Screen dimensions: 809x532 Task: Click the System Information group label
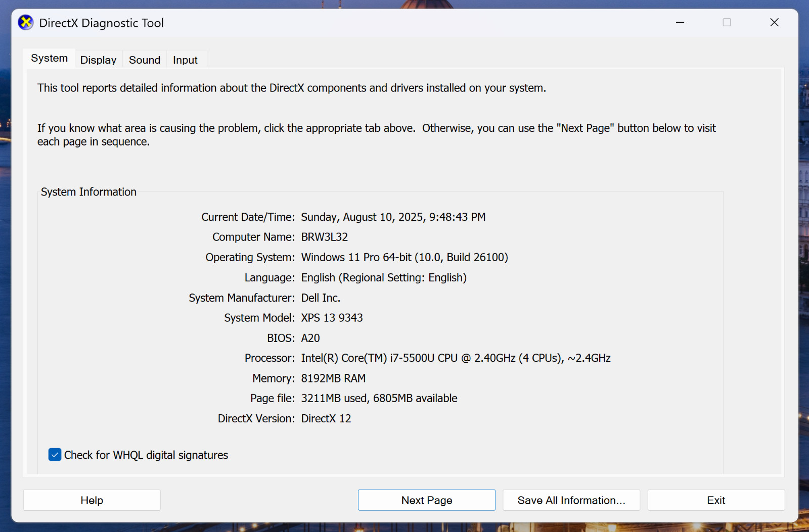tap(88, 192)
